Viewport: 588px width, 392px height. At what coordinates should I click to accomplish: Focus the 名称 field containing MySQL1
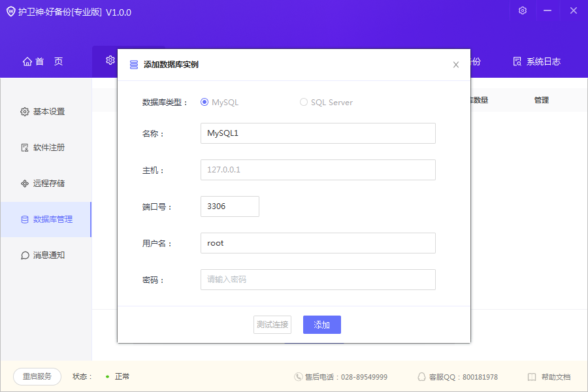pyautogui.click(x=318, y=133)
